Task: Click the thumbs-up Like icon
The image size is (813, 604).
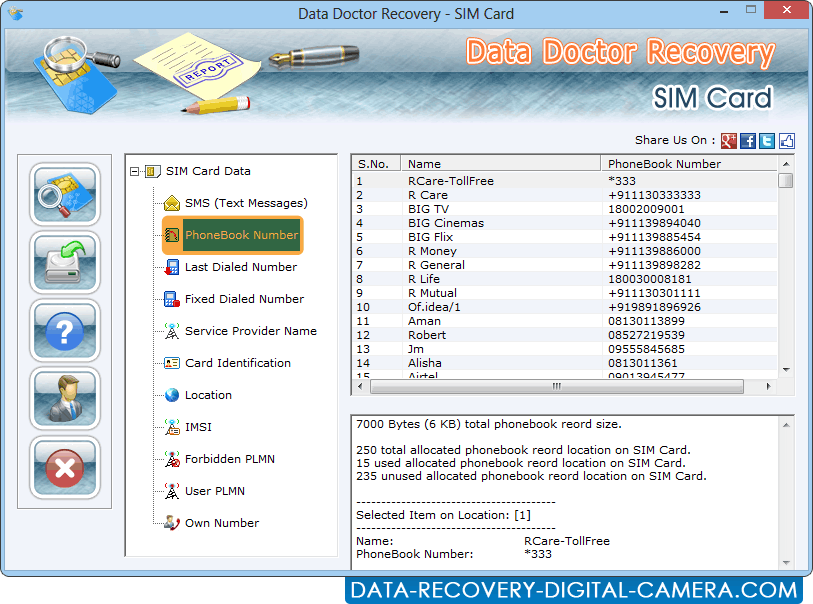Action: 787,141
